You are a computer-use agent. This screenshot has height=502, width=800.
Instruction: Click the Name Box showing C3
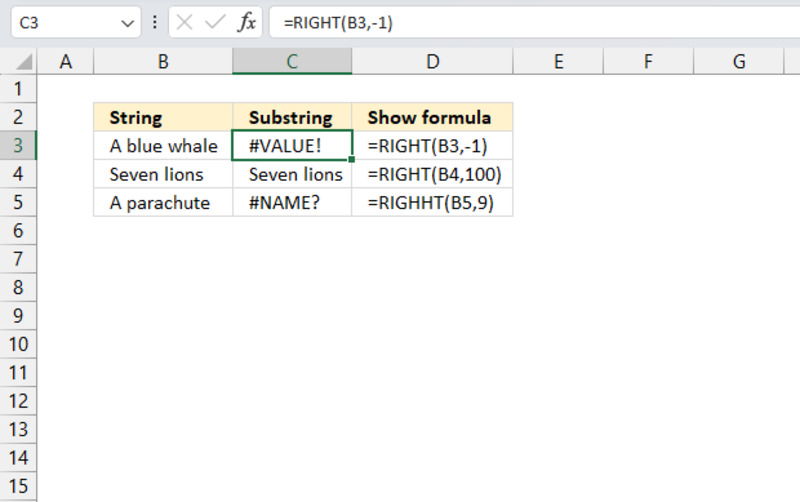76,22
